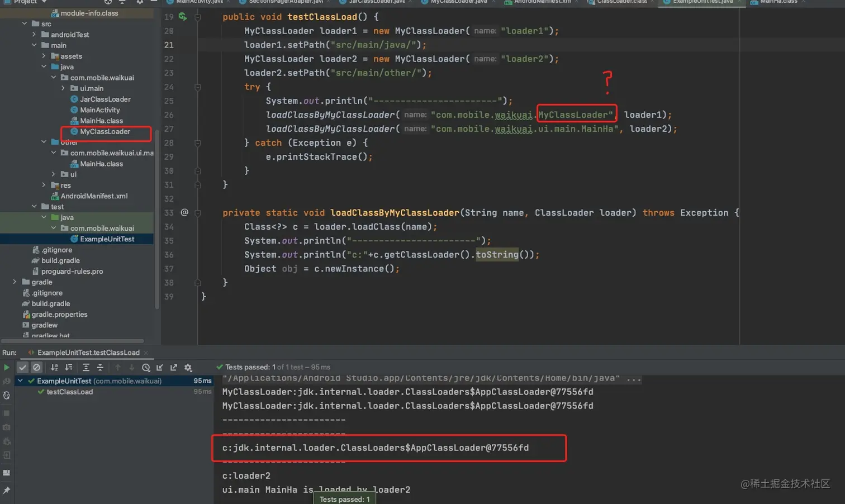Toggle pin tab in Run sidebar
The height and width of the screenshot is (504, 845).
click(x=7, y=490)
